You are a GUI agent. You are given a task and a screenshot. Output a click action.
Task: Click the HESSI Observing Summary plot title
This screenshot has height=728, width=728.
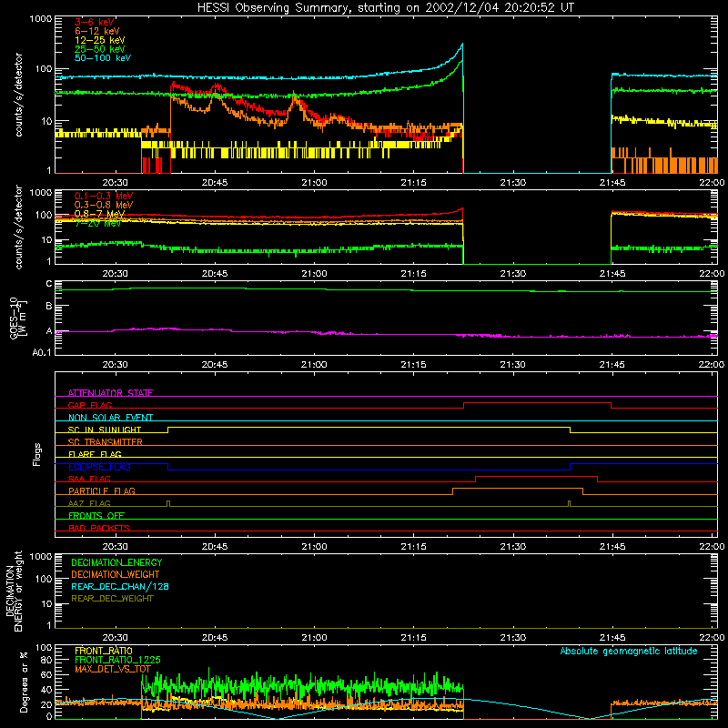coord(386,8)
